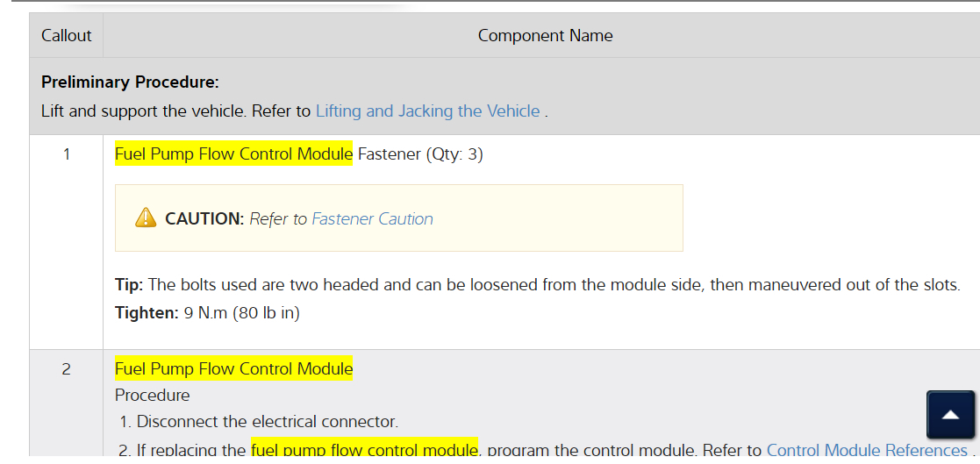Click the Component Name column header
Screen dimensions: 980x464
point(545,36)
